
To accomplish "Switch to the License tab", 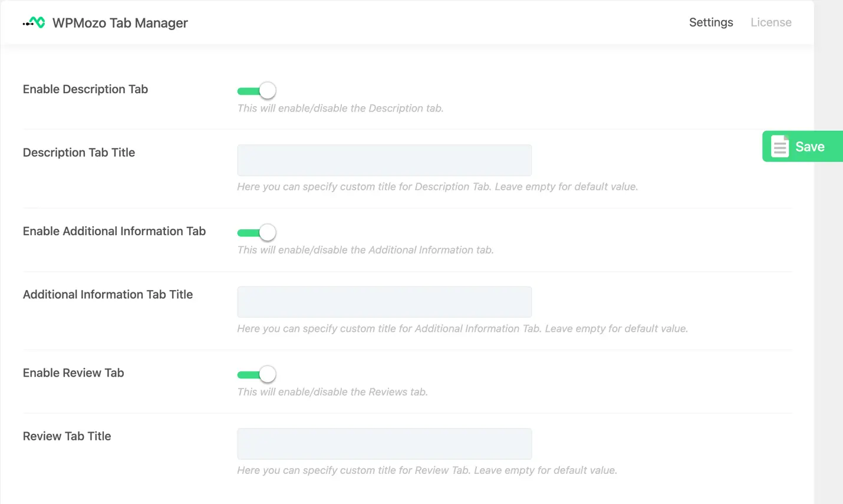I will [x=770, y=22].
